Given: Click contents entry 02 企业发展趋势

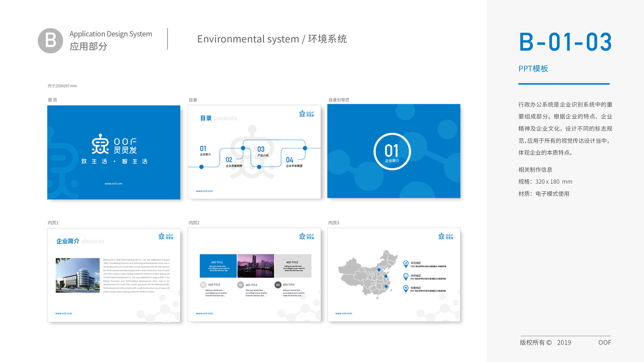Looking at the screenshot, I should click(x=234, y=162).
